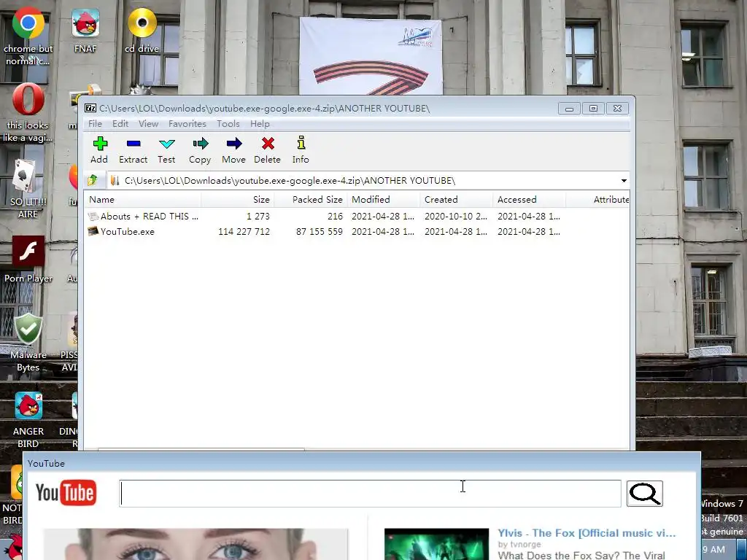747x560 pixels.
Task: Sort by Packed Size column
Action: coord(311,200)
